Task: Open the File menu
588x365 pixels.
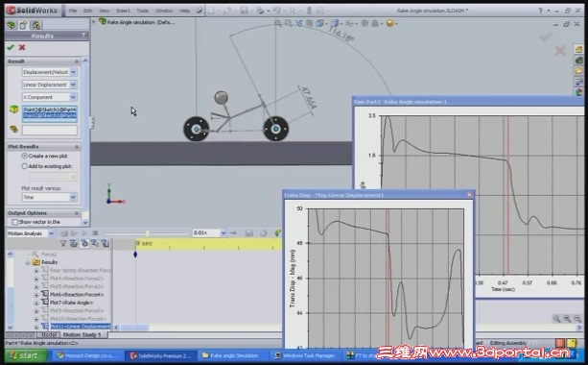Action: pyautogui.click(x=73, y=11)
